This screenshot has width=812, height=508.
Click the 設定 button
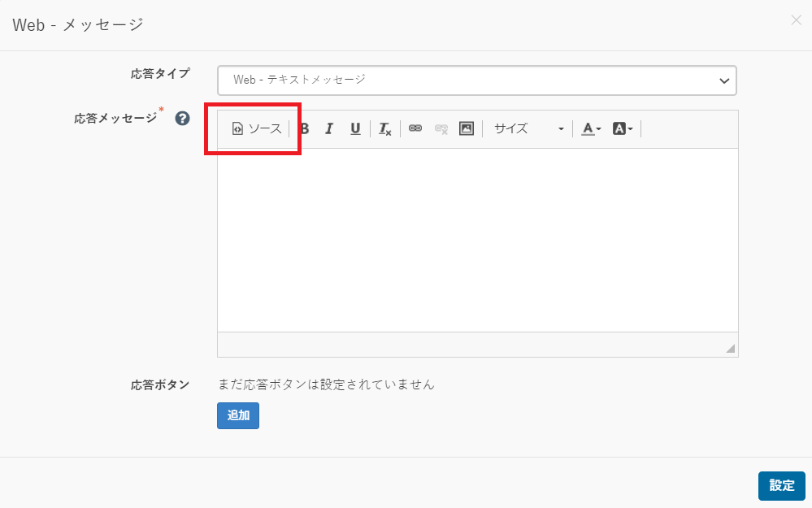pyautogui.click(x=781, y=486)
